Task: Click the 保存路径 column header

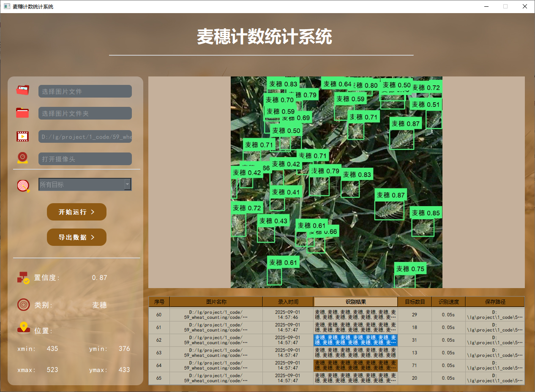Action: [495, 302]
